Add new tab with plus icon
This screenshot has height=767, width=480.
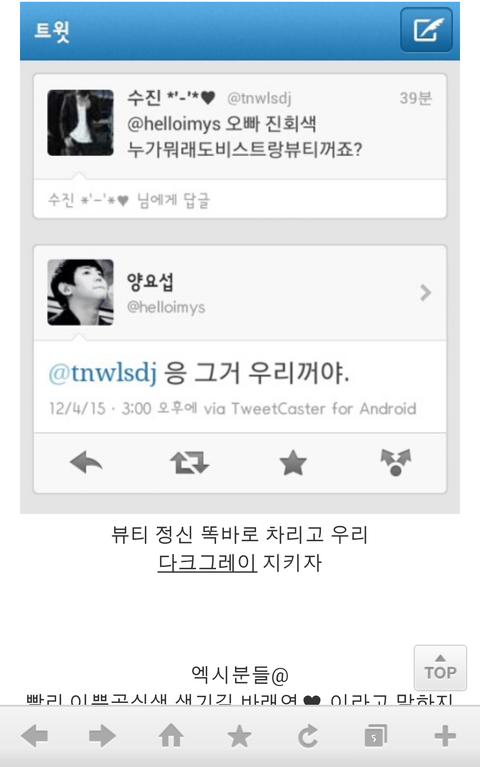tap(445, 736)
